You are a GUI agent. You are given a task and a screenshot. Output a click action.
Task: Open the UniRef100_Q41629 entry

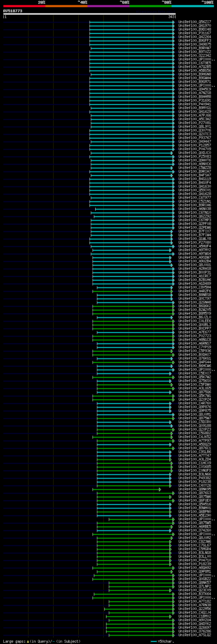tap(195, 111)
